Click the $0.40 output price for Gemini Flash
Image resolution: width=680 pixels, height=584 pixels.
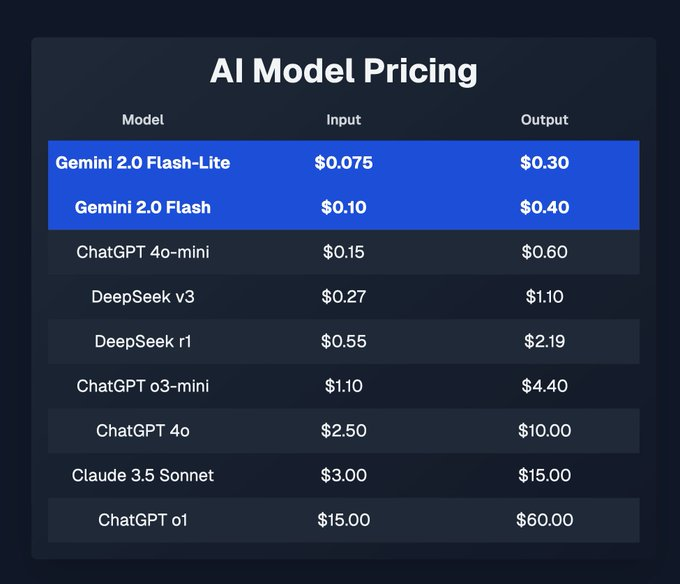click(544, 208)
